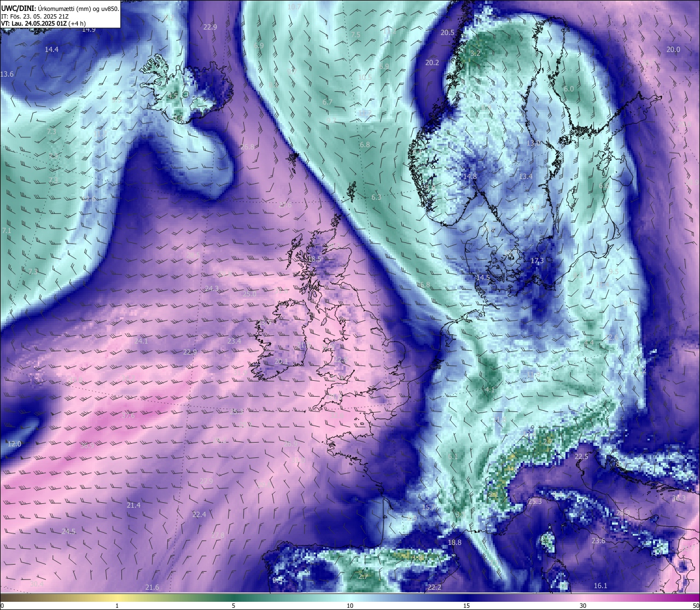Click the map value "22.2" near the bottom edge
This screenshot has height=610, width=700.
pyautogui.click(x=434, y=587)
